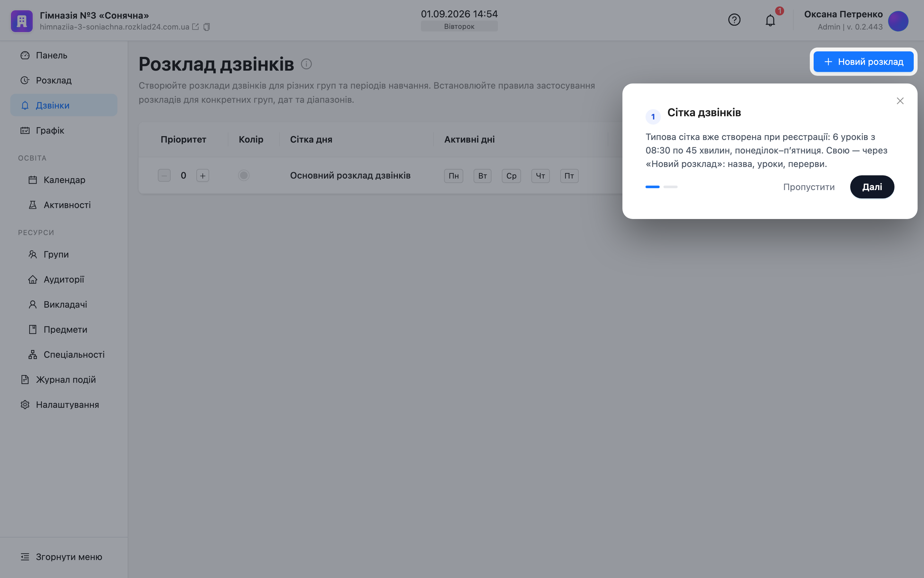This screenshot has height=578, width=924.
Task: Go to Активності section
Action: click(64, 205)
